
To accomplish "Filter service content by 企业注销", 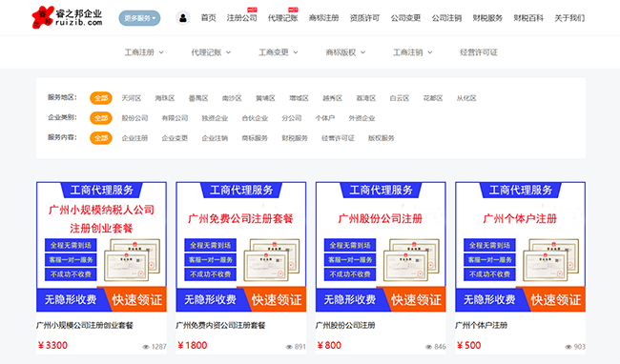I will [x=215, y=138].
